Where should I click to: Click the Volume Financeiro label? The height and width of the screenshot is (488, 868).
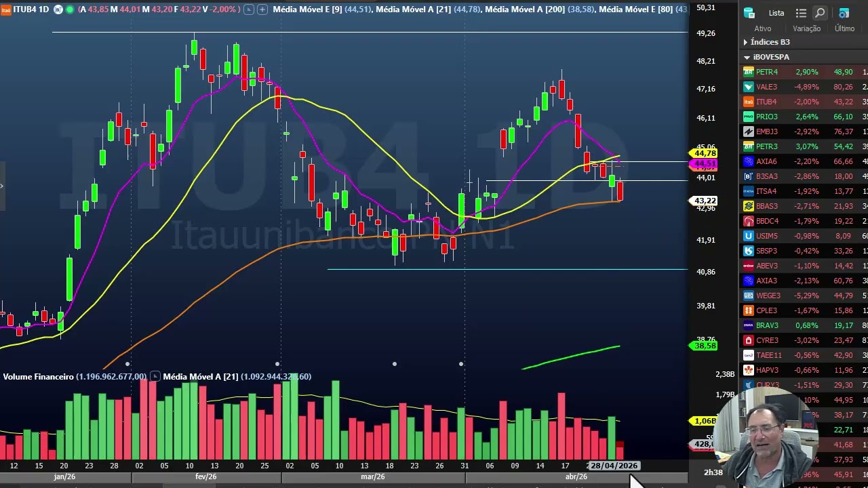38,376
